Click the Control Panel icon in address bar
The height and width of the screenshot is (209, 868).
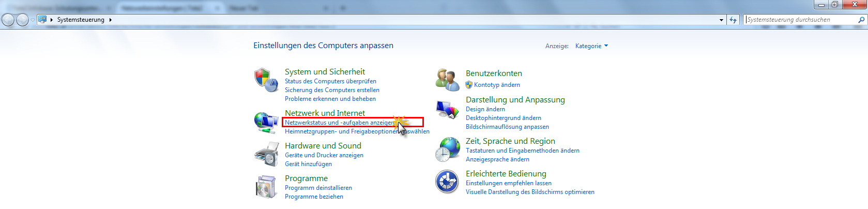pyautogui.click(x=42, y=20)
